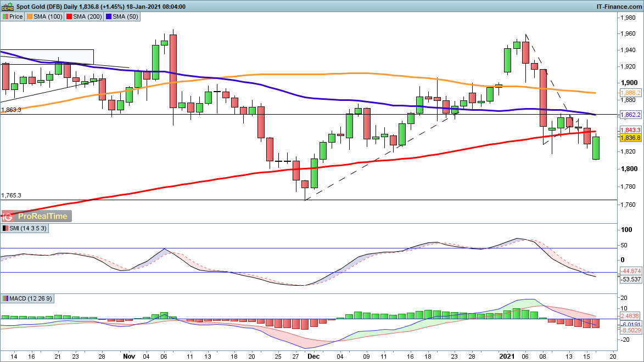Click the orange SMA (100) color swatch
This screenshot has width=644, height=362.
coord(30,16)
